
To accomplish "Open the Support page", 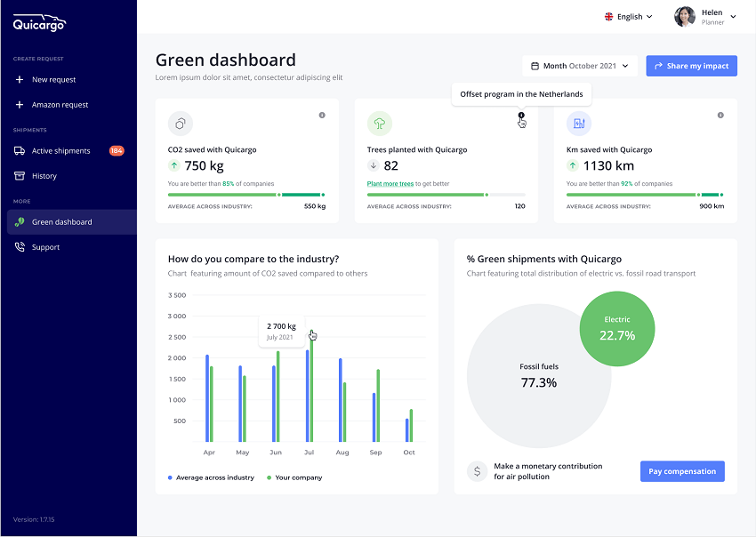I will [45, 247].
